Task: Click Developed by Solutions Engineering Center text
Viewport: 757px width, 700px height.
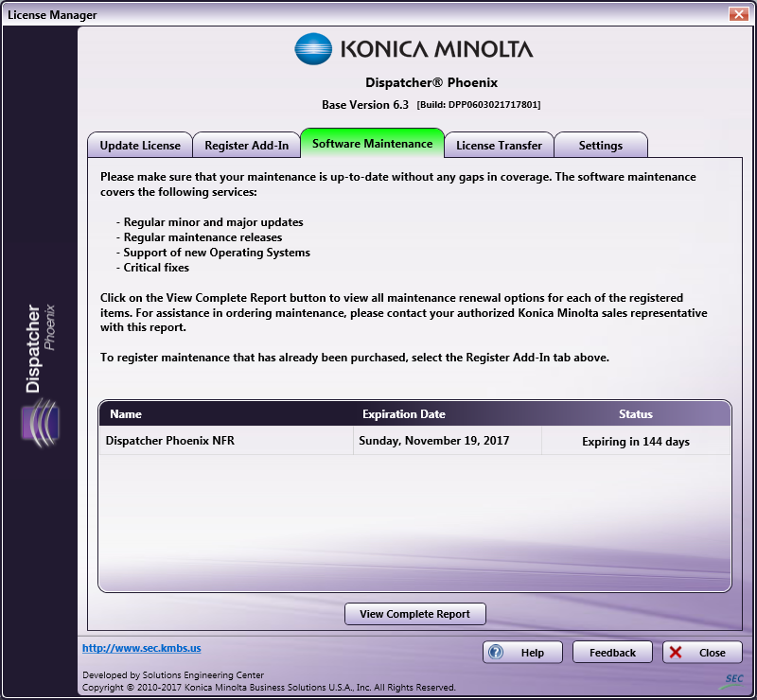Action: 173,674
